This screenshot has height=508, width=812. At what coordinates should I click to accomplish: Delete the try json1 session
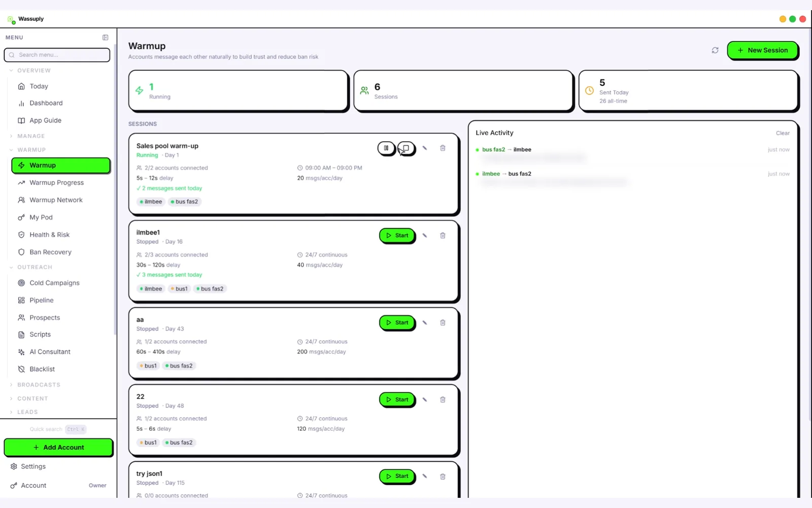(x=443, y=477)
